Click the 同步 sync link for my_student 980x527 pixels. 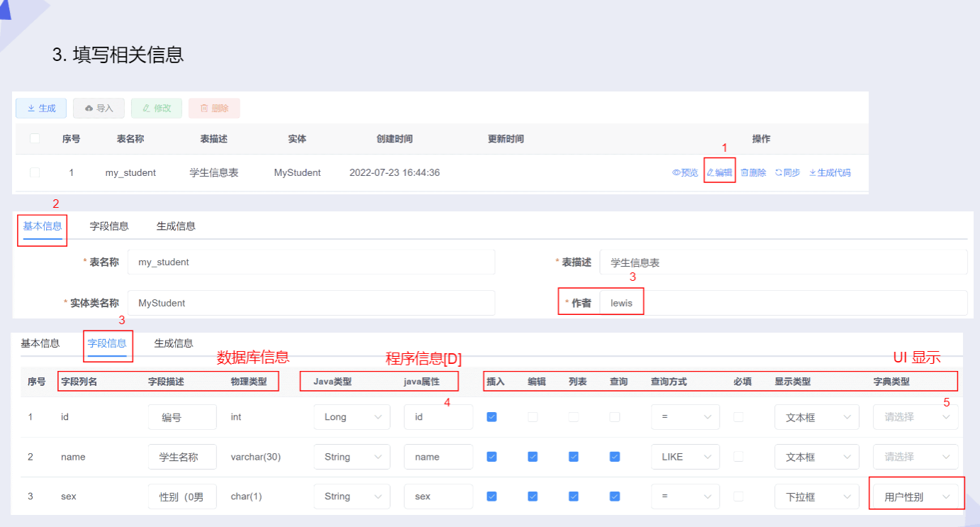pos(787,172)
